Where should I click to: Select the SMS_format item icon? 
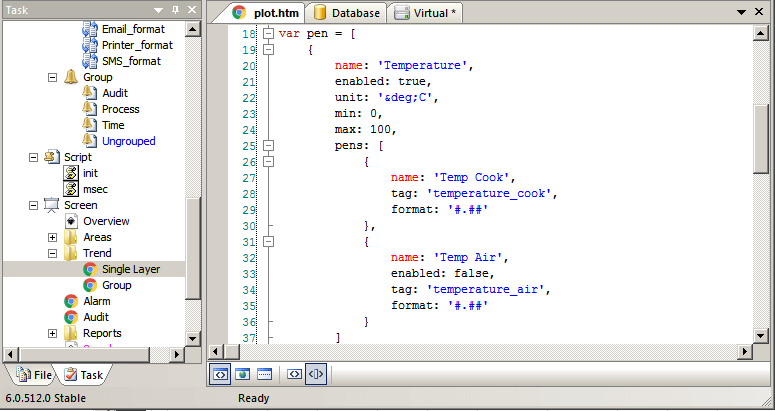90,61
